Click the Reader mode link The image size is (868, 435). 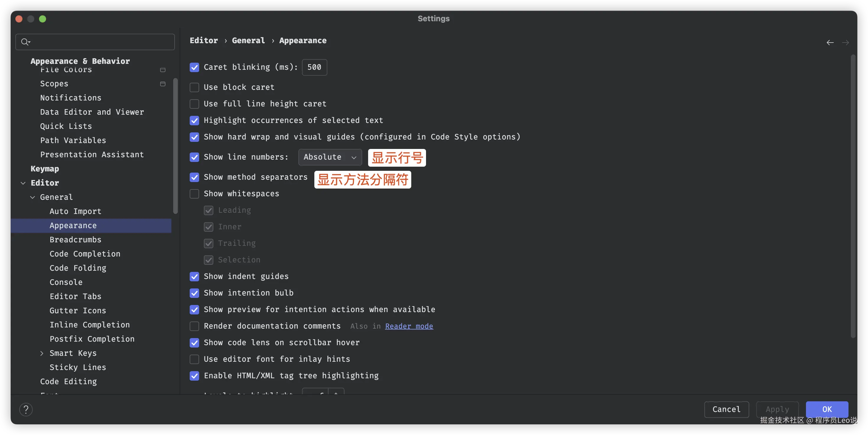coord(409,326)
